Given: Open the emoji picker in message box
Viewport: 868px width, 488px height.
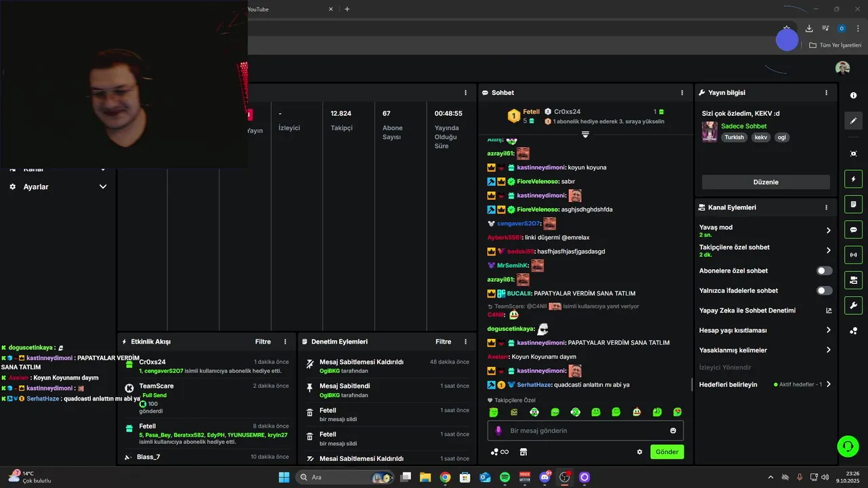Looking at the screenshot, I should 673,430.
